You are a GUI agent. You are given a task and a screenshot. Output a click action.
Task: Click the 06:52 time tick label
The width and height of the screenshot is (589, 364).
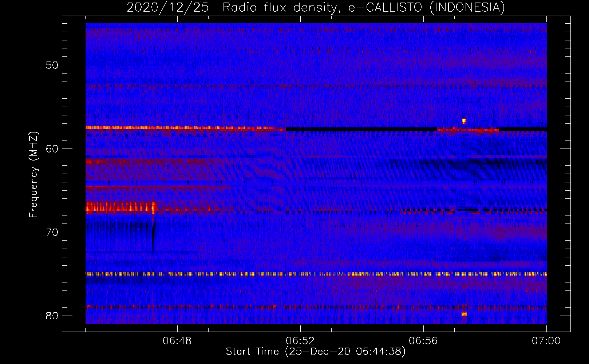pyautogui.click(x=300, y=341)
